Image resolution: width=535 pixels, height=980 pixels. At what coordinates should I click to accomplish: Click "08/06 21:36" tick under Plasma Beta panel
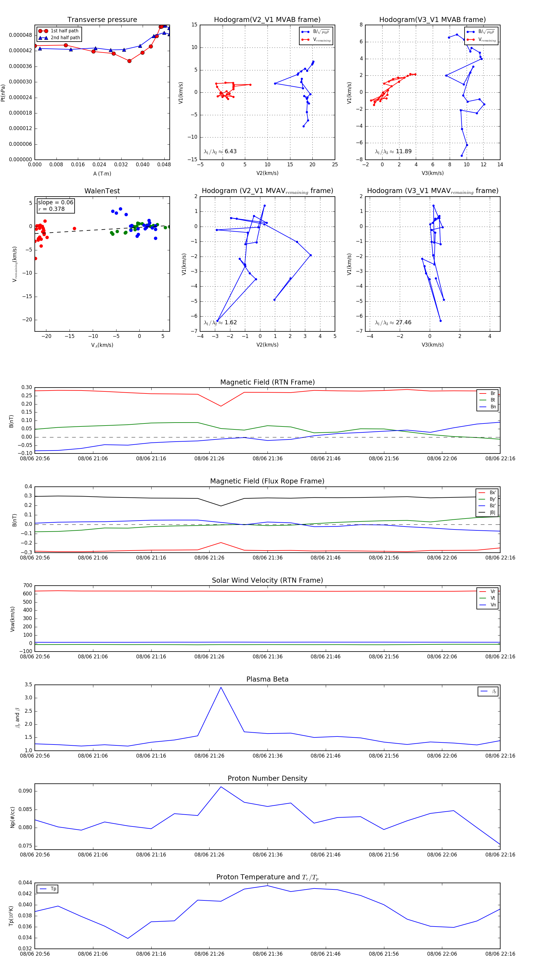[x=267, y=756]
